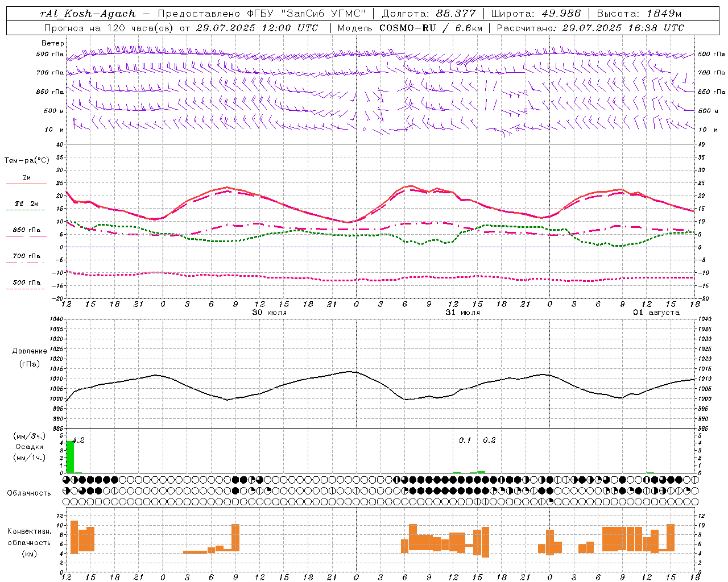Viewport: 728px width, 582px height.
Task: Click the station name rAl_Kosh-Agach in the header
Action: pyautogui.click(x=88, y=14)
